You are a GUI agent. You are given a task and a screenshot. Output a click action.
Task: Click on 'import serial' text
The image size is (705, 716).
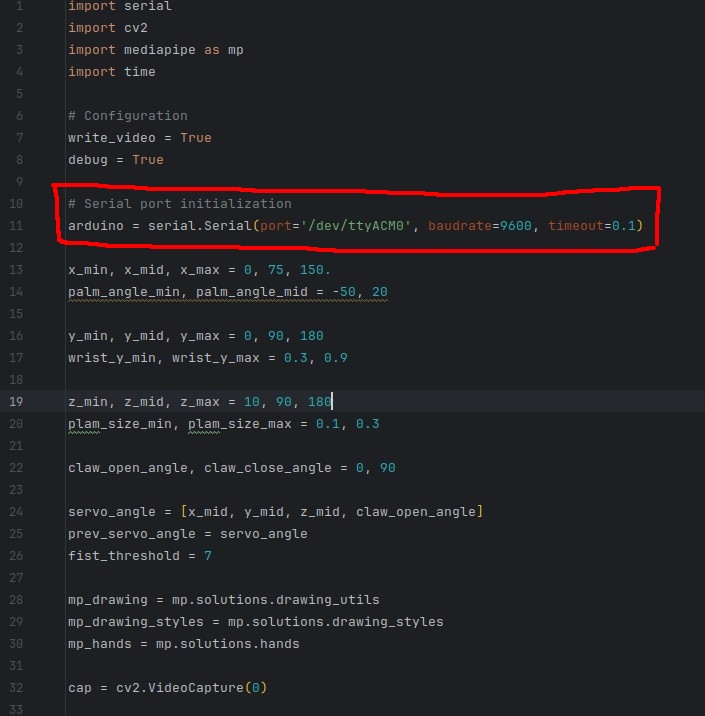(120, 6)
